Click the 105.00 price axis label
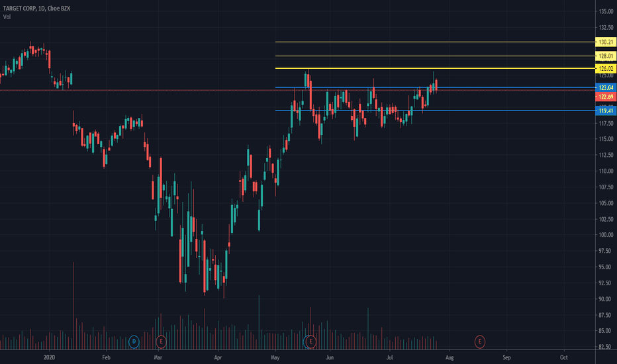 pyautogui.click(x=606, y=203)
